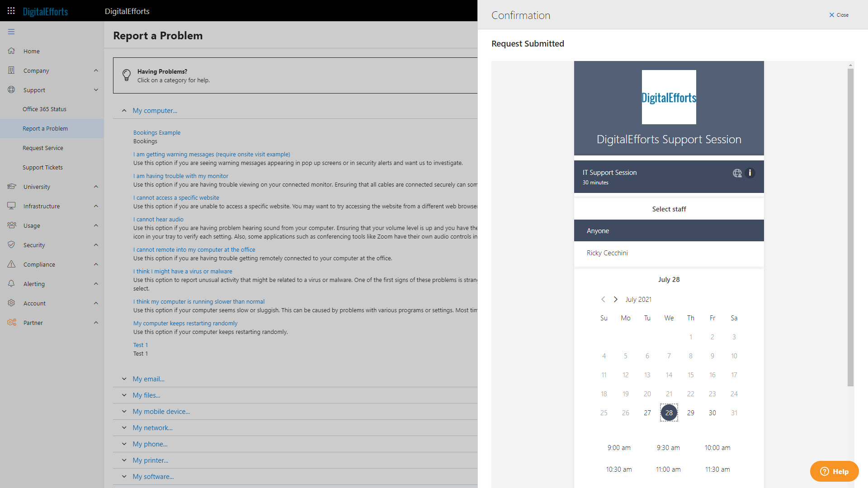Expand the Security menu section
The width and height of the screenshot is (868, 488).
coord(96,245)
